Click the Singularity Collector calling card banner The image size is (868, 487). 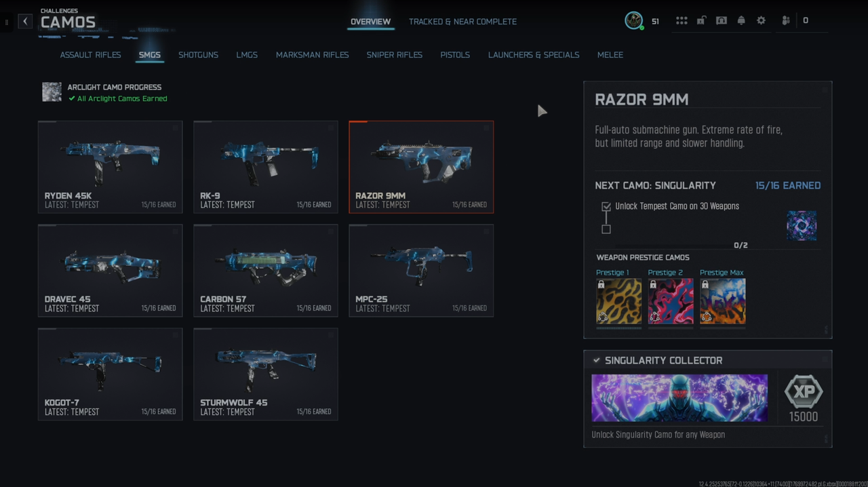679,398
